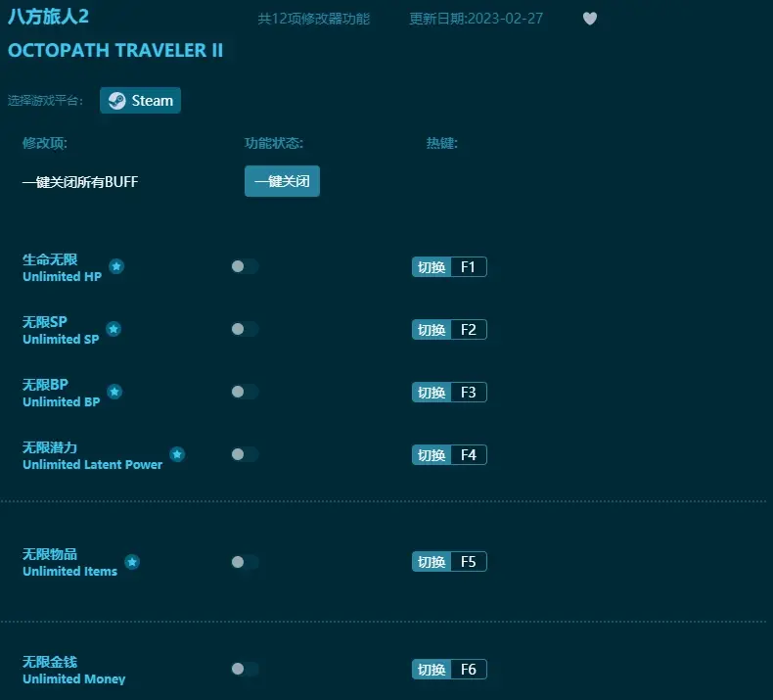The image size is (773, 700).
Task: Turn on the Unlimited Money switch
Action: (245, 669)
